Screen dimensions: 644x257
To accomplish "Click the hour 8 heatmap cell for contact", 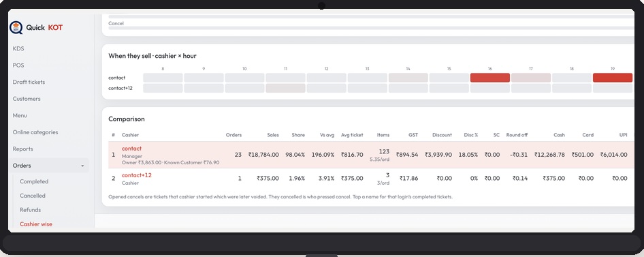I will pos(163,78).
